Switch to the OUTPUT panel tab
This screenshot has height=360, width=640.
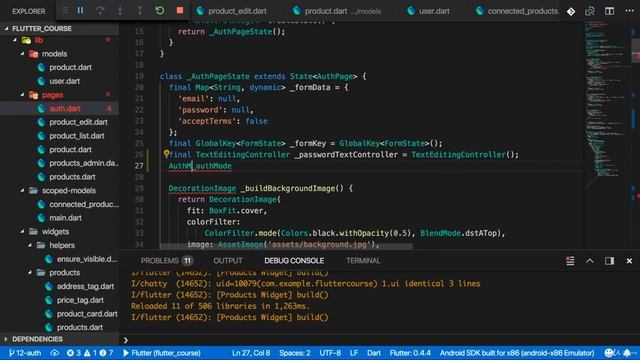click(x=228, y=260)
